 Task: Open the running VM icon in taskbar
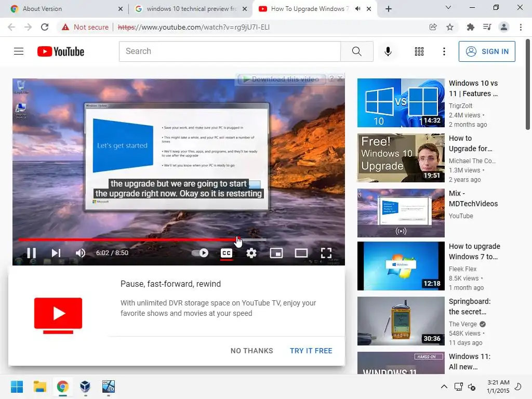click(109, 387)
